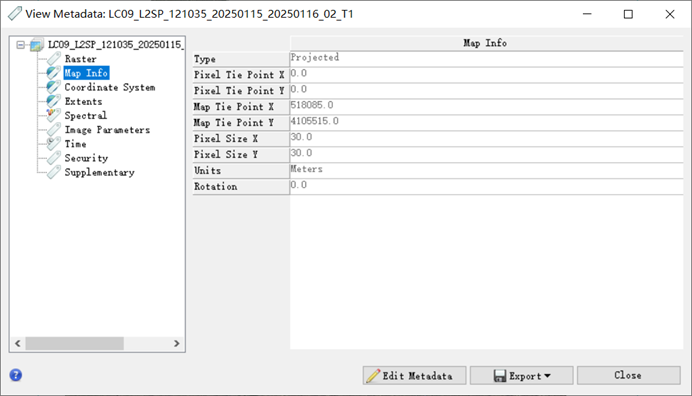Click the Supplementary node icon
Viewport: 692px width, 396px height.
pos(53,172)
